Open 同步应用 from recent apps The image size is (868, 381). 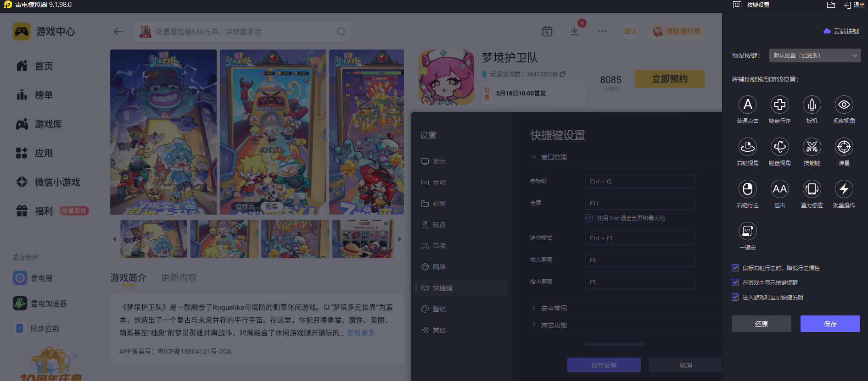pyautogui.click(x=36, y=328)
